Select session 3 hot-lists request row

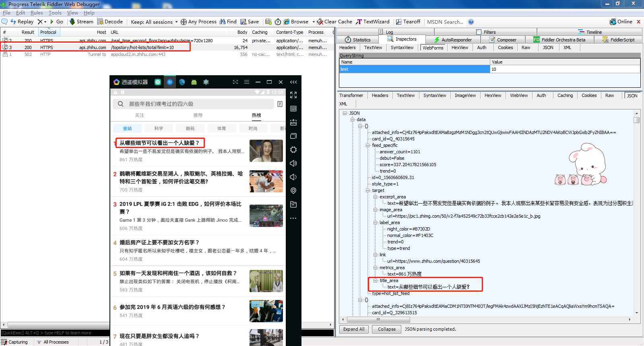pyautogui.click(x=167, y=47)
